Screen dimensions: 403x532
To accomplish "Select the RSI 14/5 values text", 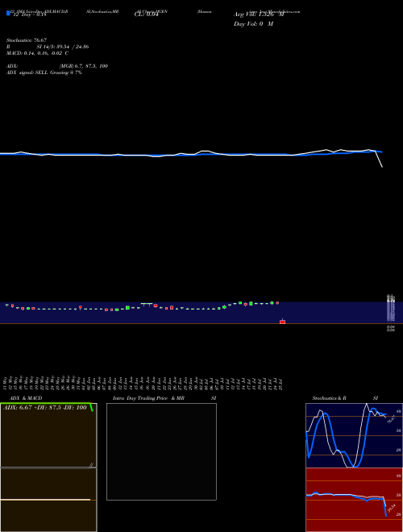I will tap(63, 47).
